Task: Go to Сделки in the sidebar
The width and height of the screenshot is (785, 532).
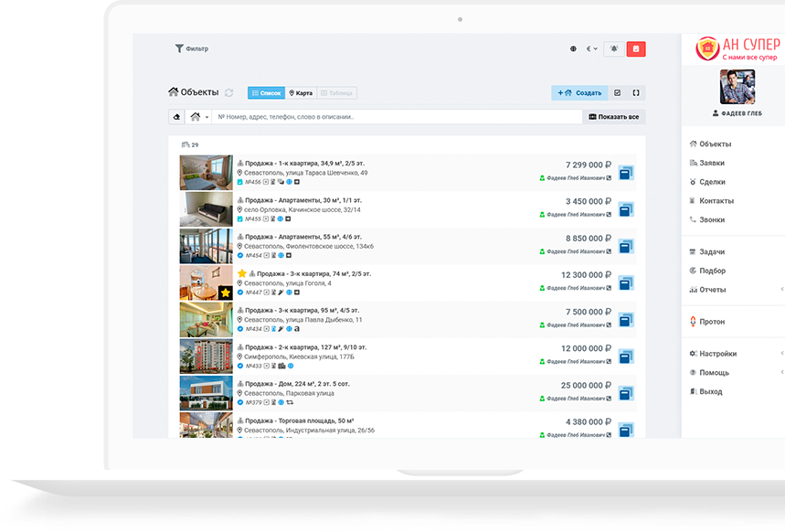Action: pos(711,182)
